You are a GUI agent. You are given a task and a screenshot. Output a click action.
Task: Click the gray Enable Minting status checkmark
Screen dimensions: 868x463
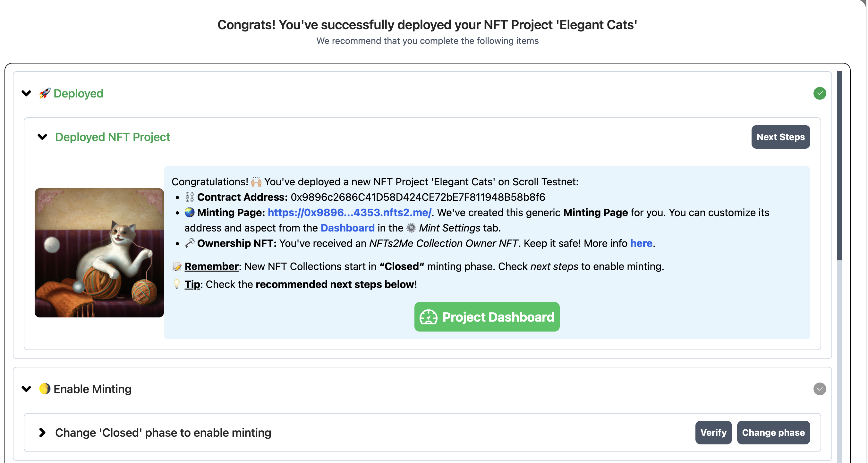coord(819,389)
